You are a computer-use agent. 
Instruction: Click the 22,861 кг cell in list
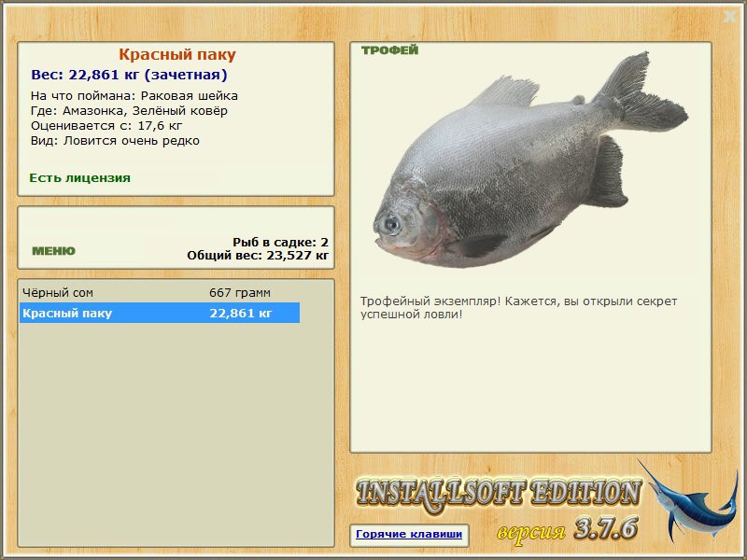click(x=241, y=313)
